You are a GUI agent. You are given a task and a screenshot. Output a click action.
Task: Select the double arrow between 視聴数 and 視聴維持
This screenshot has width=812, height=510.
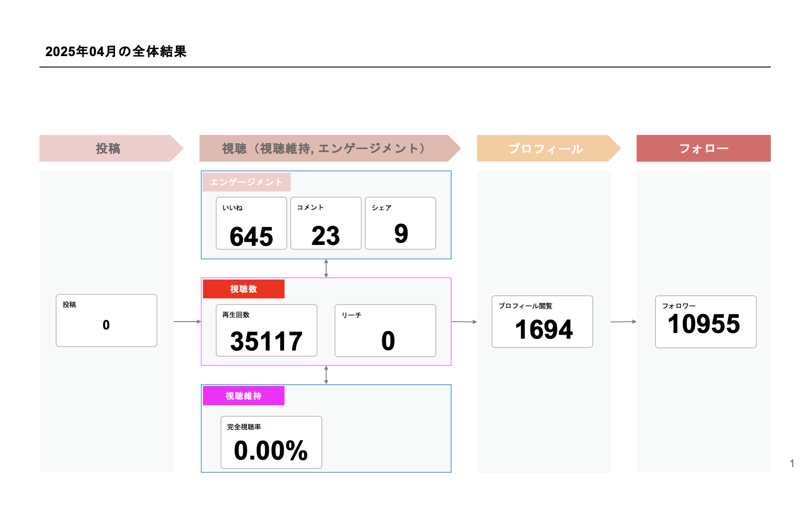[x=326, y=375]
